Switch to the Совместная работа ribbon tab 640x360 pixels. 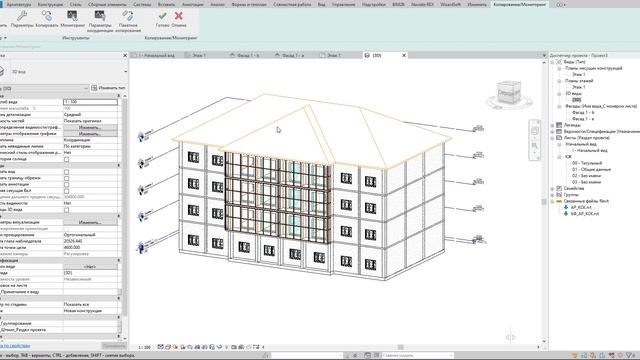click(x=292, y=4)
